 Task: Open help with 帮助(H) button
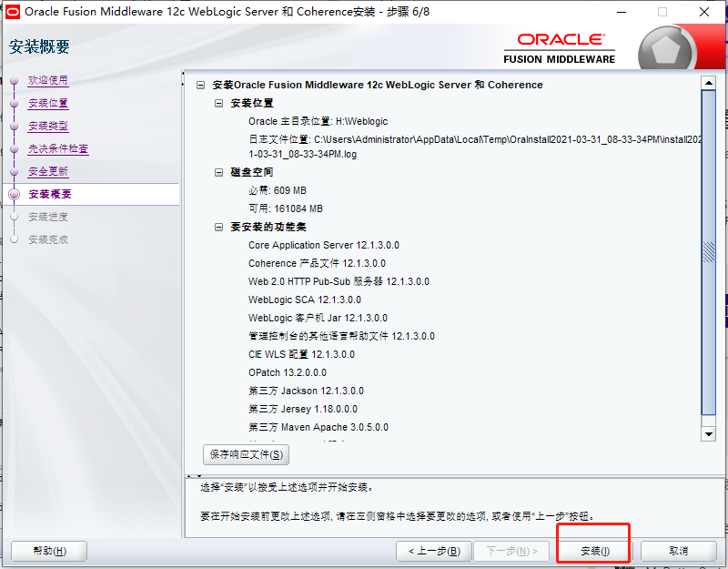(49, 552)
